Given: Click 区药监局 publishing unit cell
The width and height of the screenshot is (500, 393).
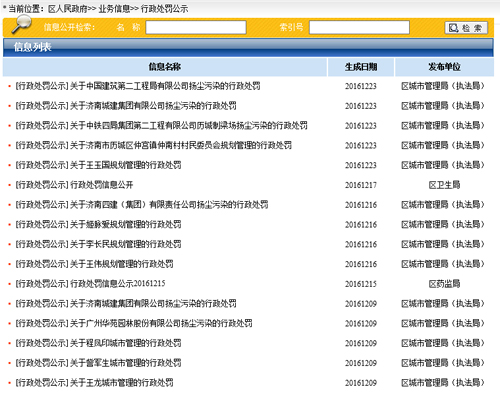Looking at the screenshot, I should pyautogui.click(x=444, y=284).
